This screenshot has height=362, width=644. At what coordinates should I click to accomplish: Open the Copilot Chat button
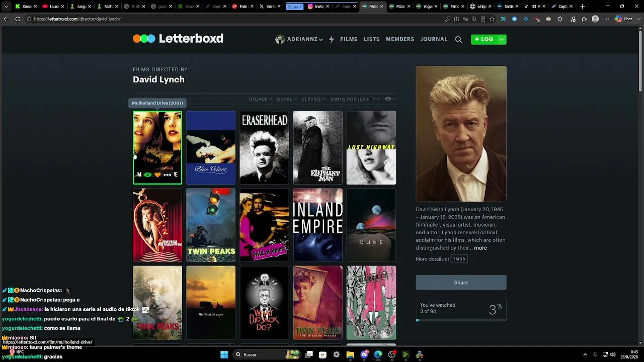click(x=624, y=19)
